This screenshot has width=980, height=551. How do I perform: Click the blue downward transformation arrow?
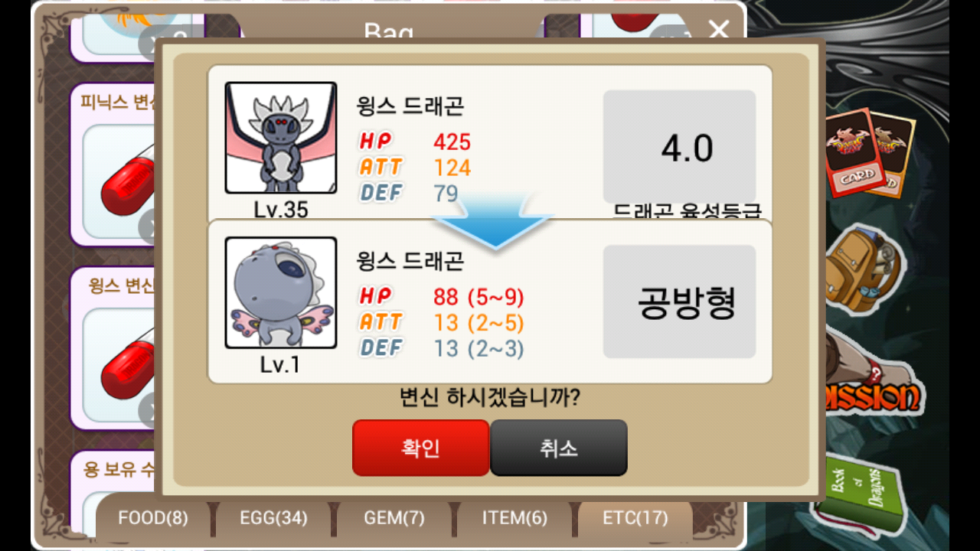pos(494,220)
